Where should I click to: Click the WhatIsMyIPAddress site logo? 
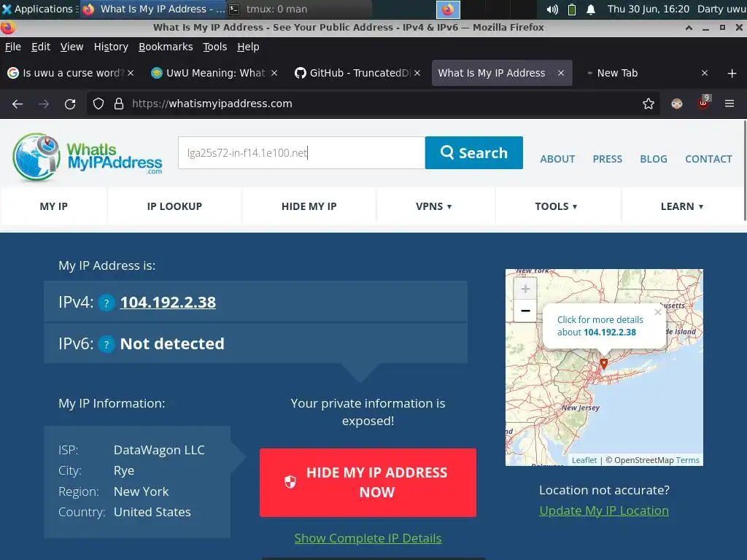click(x=88, y=157)
